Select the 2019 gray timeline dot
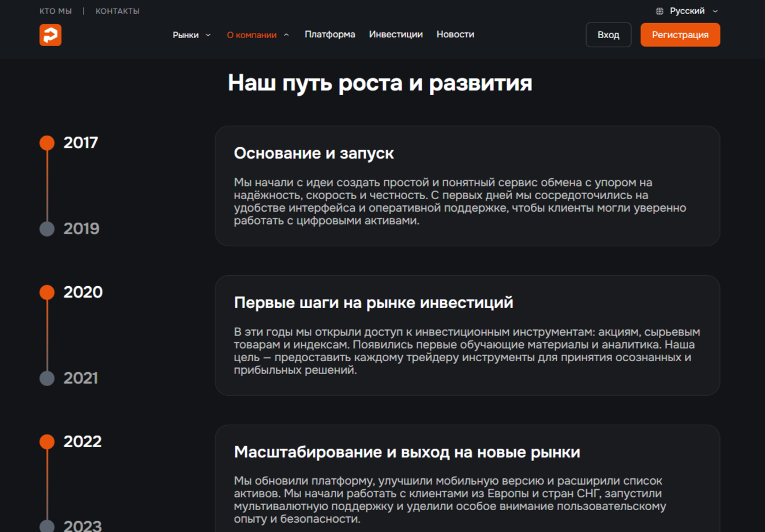 pos(47,228)
